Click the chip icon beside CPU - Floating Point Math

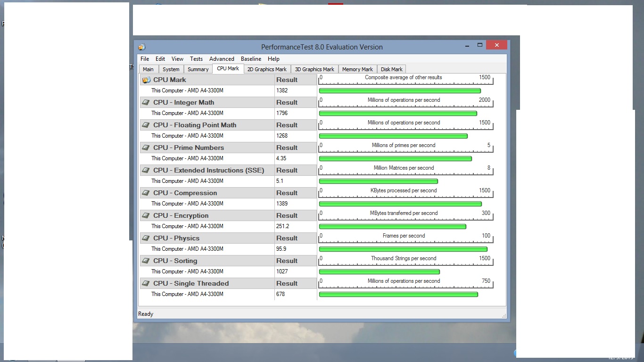[147, 125]
